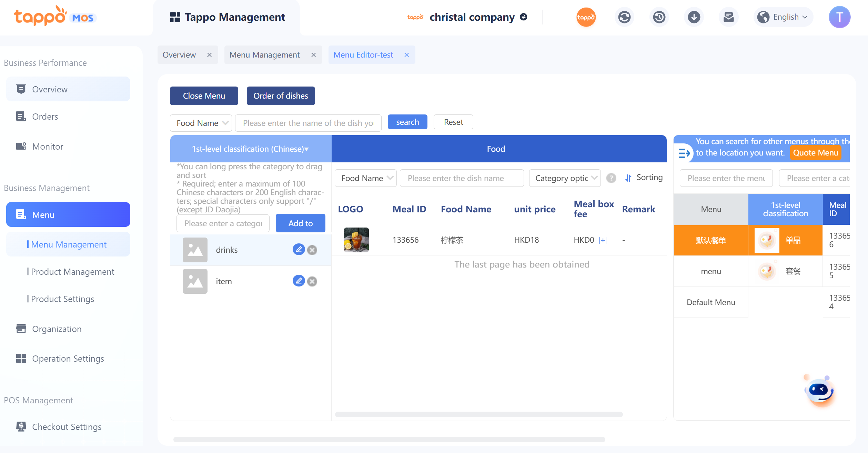
Task: Expand meal box fee plus icon
Action: [x=603, y=240]
